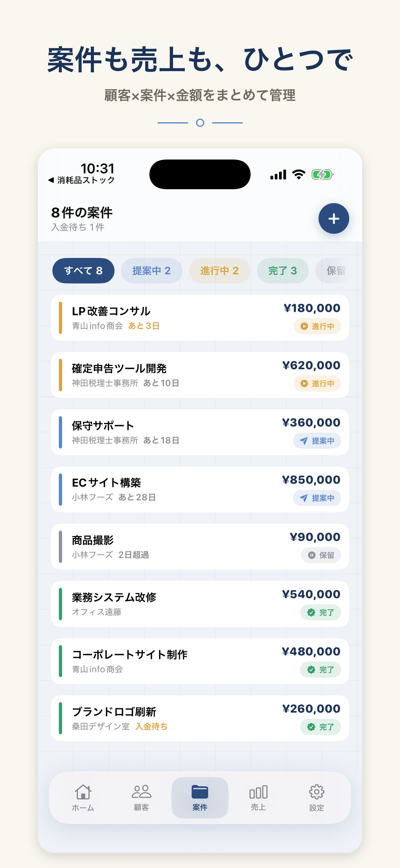
Task: Open the ECサイト構築 case
Action: pyautogui.click(x=200, y=489)
